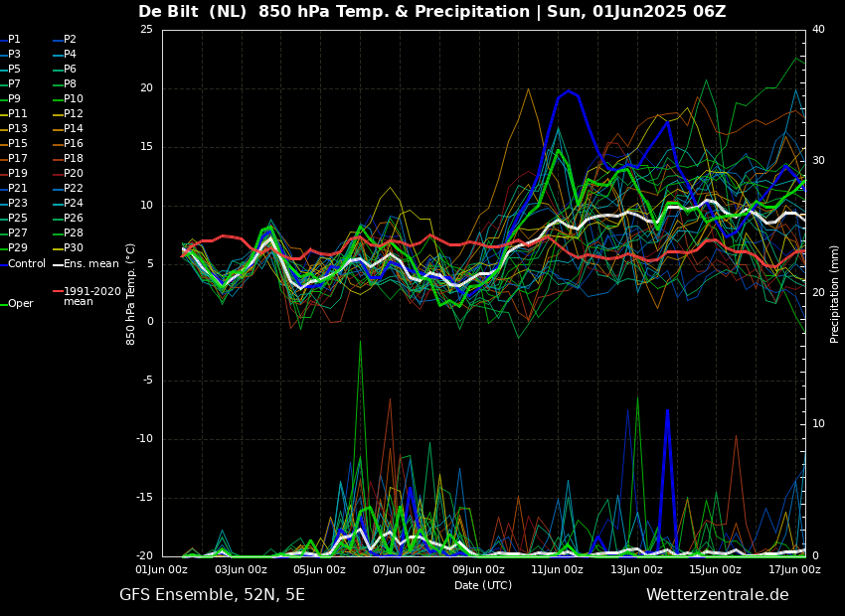Image resolution: width=845 pixels, height=616 pixels.
Task: Click P17 in the legend
Action: (14, 159)
